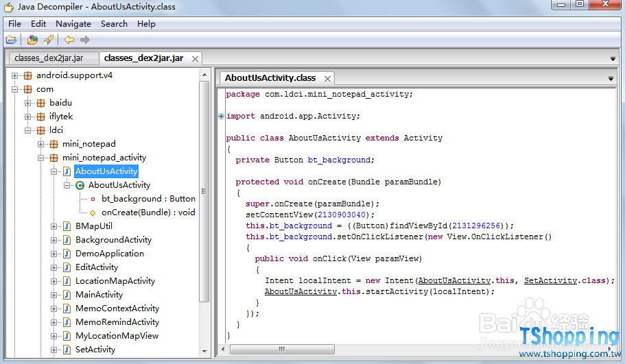Open the editor tab list dropdown arrow

click(x=611, y=79)
